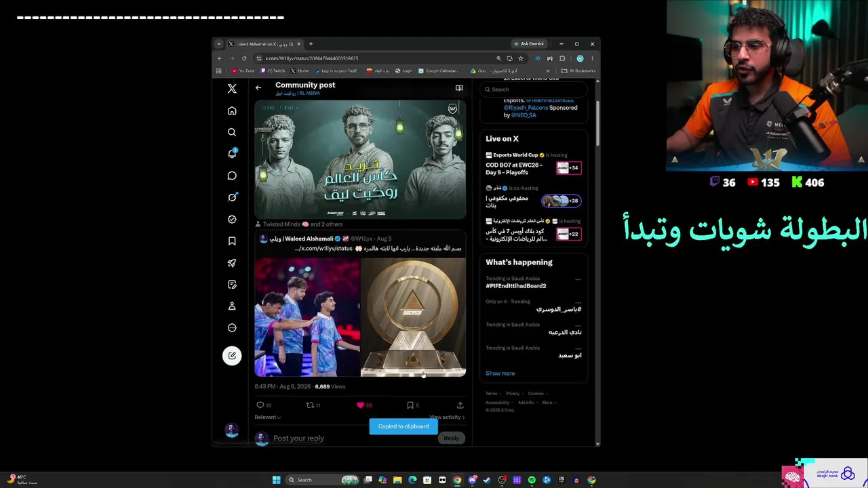Image resolution: width=868 pixels, height=488 pixels.
Task: Click into the X Search field
Action: point(534,89)
